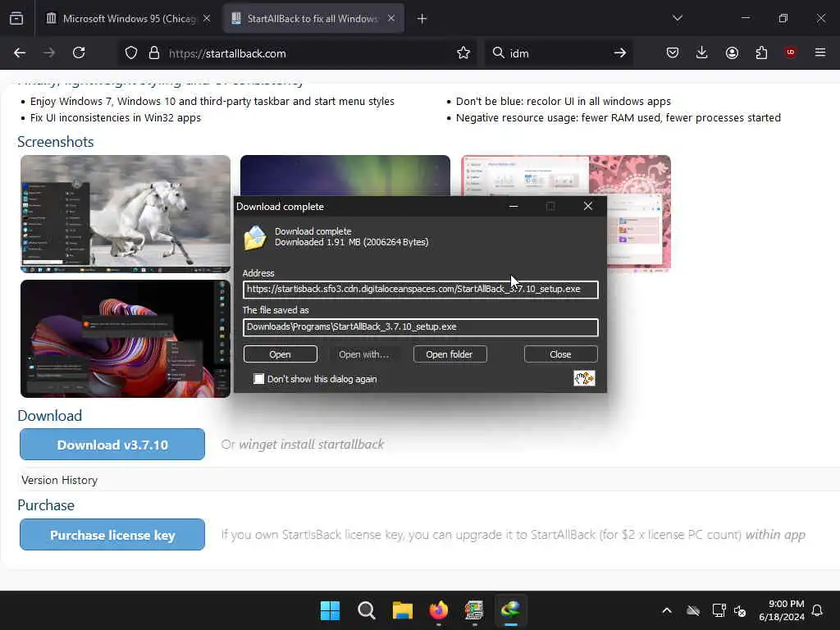Click the search box containing 'idm'
The image size is (840, 630).
tap(559, 53)
